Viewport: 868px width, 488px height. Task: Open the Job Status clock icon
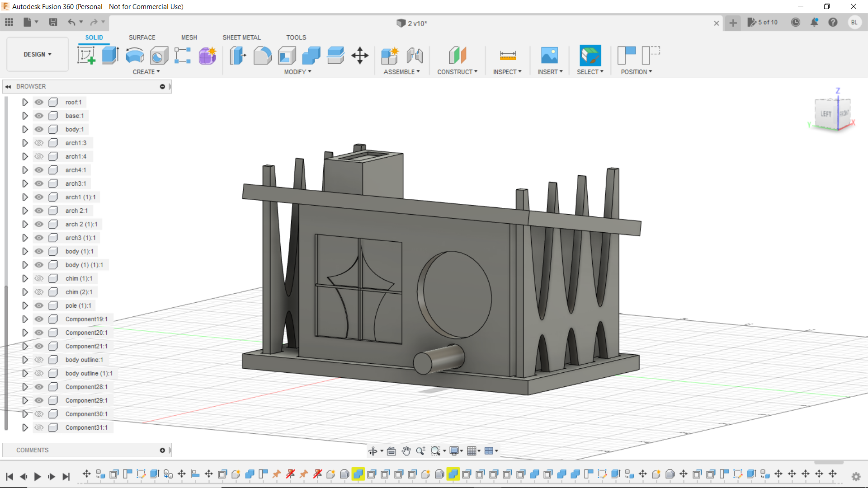coord(796,22)
